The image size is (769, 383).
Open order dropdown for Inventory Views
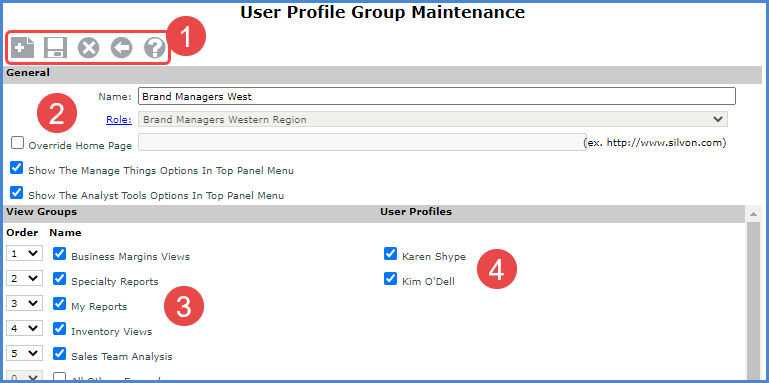(x=25, y=329)
